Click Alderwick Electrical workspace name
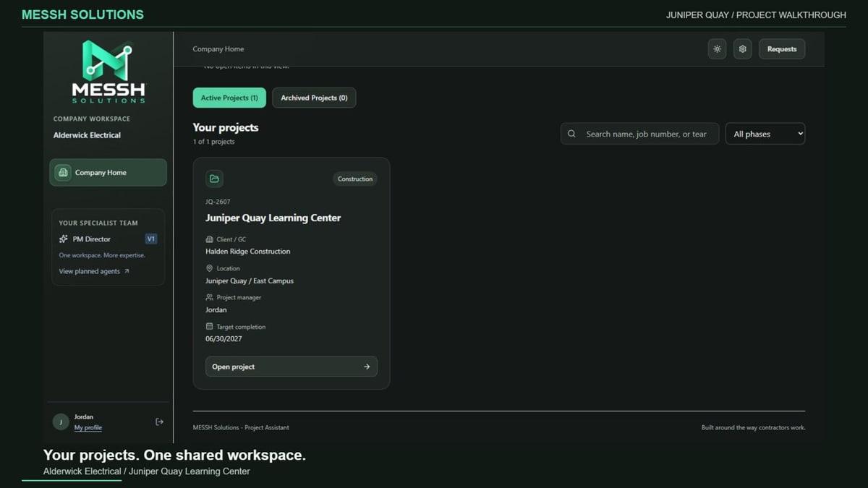This screenshot has height=488, width=868. (x=87, y=135)
